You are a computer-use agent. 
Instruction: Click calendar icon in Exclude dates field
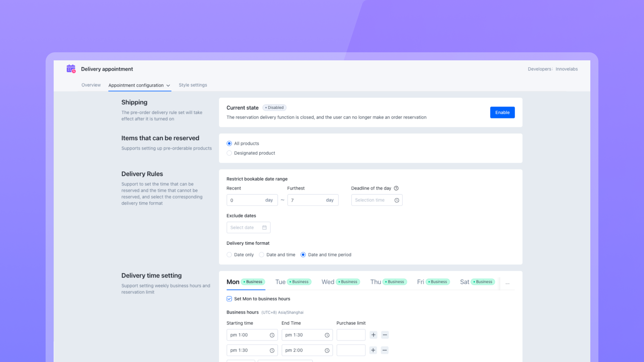coord(264,228)
